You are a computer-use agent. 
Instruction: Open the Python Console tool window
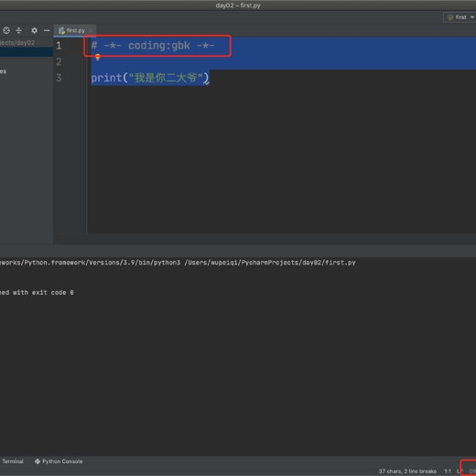62,461
